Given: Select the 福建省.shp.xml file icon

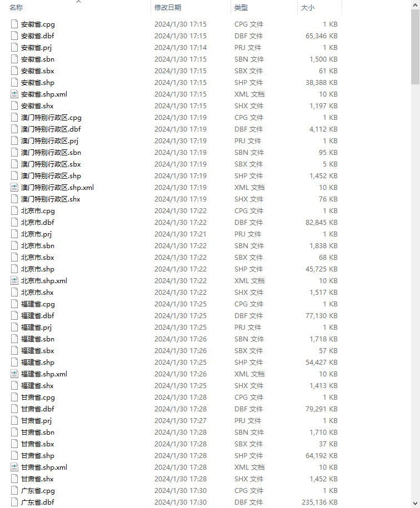Looking at the screenshot, I should [x=14, y=374].
